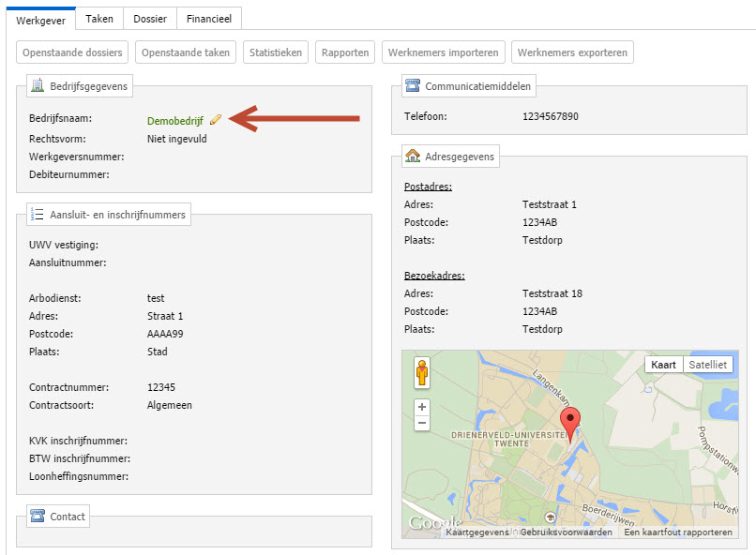756x555 pixels.
Task: Click the Openstaande dossiers button
Action: [x=73, y=52]
